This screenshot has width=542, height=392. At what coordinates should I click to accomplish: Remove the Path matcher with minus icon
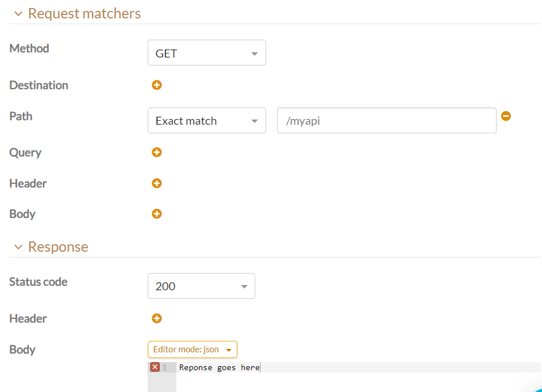[506, 116]
